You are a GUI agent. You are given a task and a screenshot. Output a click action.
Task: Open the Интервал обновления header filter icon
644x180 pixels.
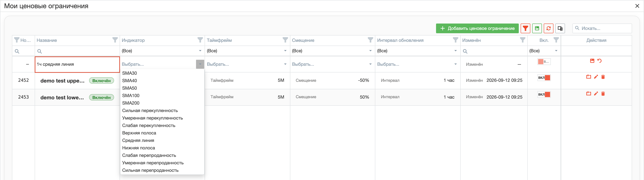click(455, 40)
